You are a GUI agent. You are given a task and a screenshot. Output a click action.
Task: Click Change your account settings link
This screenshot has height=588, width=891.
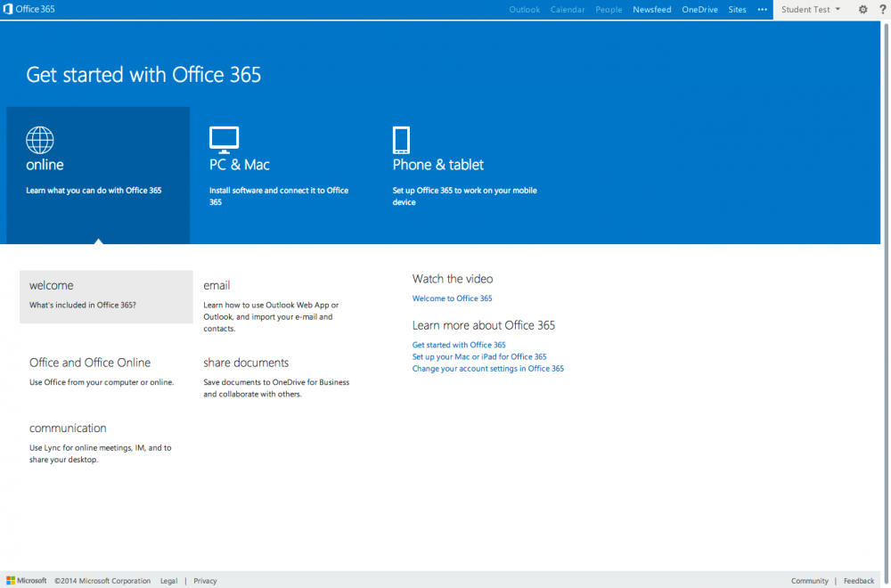[487, 368]
